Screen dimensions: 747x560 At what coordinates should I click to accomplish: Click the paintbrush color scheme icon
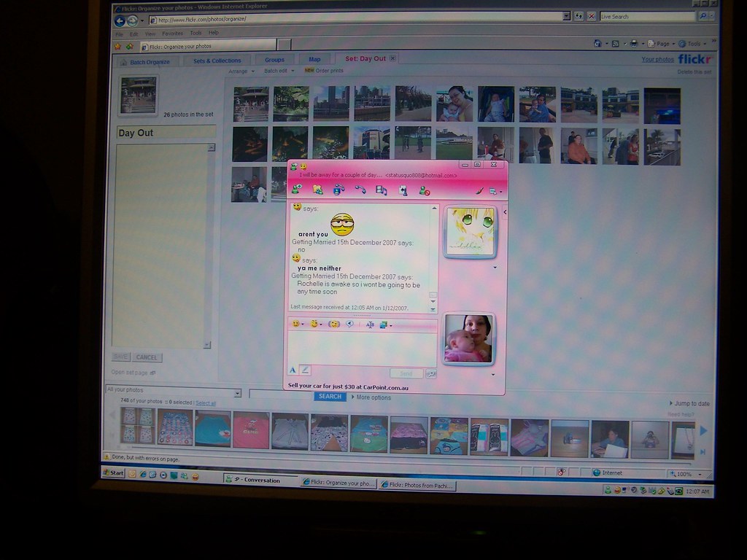tap(479, 191)
